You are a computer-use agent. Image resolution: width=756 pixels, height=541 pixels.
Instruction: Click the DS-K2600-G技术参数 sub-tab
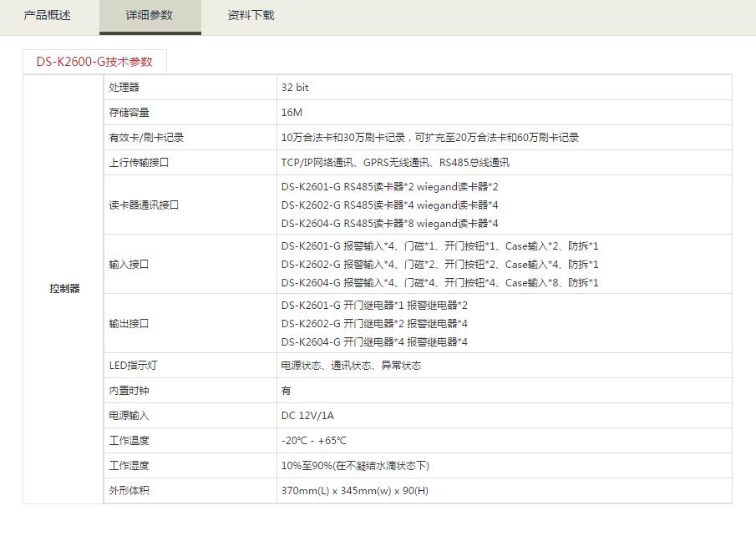click(x=94, y=62)
